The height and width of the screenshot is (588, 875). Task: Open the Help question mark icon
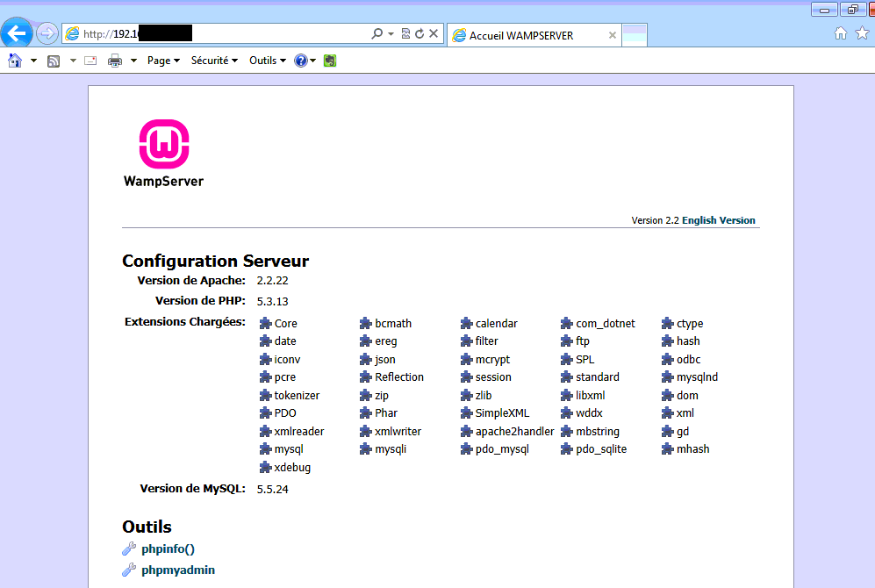pyautogui.click(x=301, y=61)
